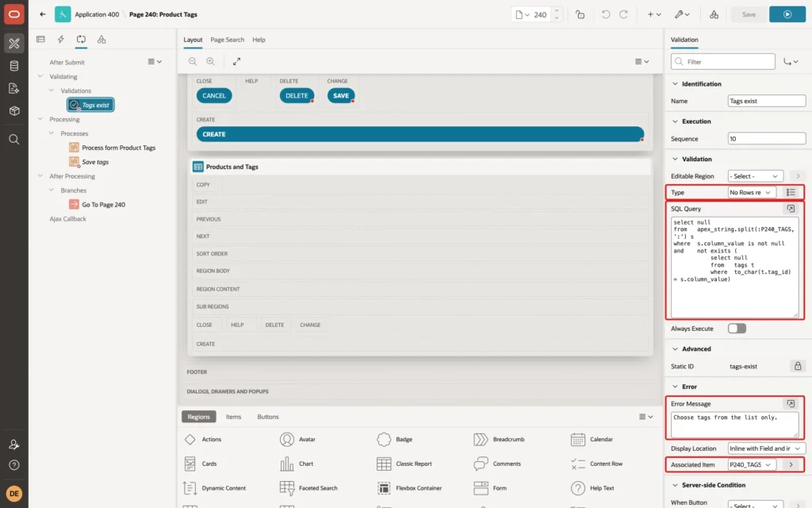Open the Help tab

(259, 40)
